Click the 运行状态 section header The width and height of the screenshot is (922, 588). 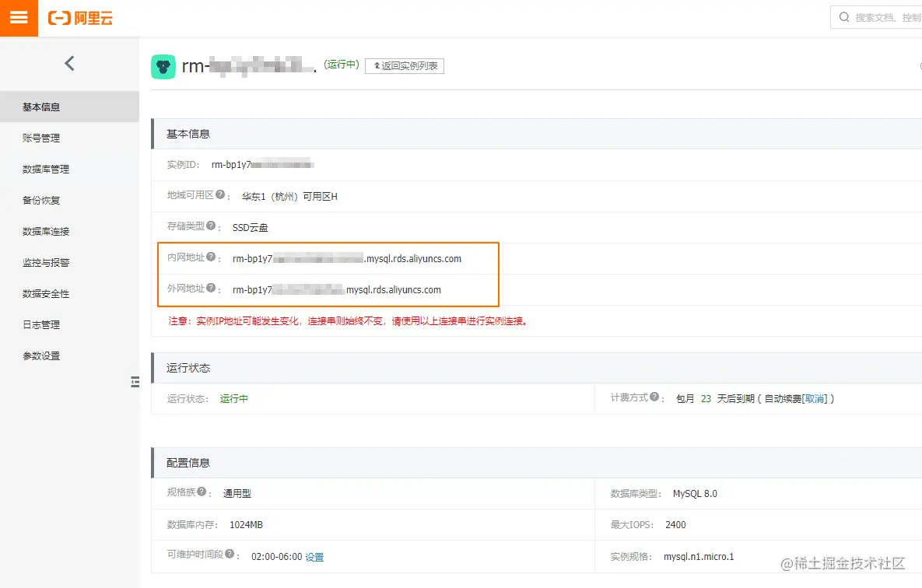(x=188, y=368)
